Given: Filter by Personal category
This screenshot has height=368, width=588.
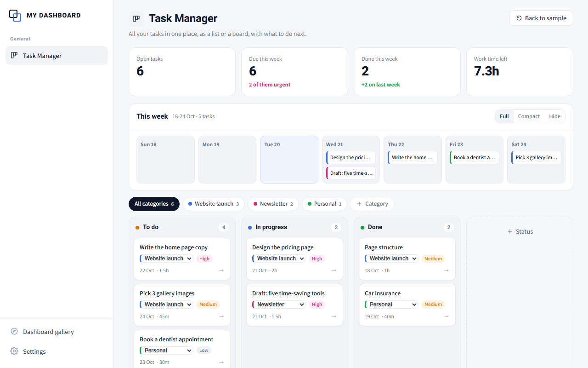Looking at the screenshot, I should pyautogui.click(x=324, y=204).
